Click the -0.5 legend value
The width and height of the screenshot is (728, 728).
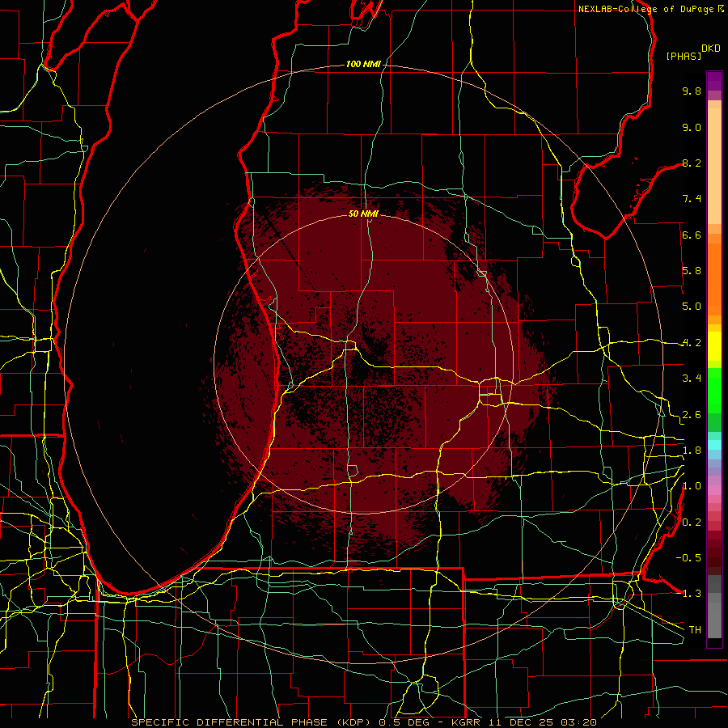(x=688, y=558)
